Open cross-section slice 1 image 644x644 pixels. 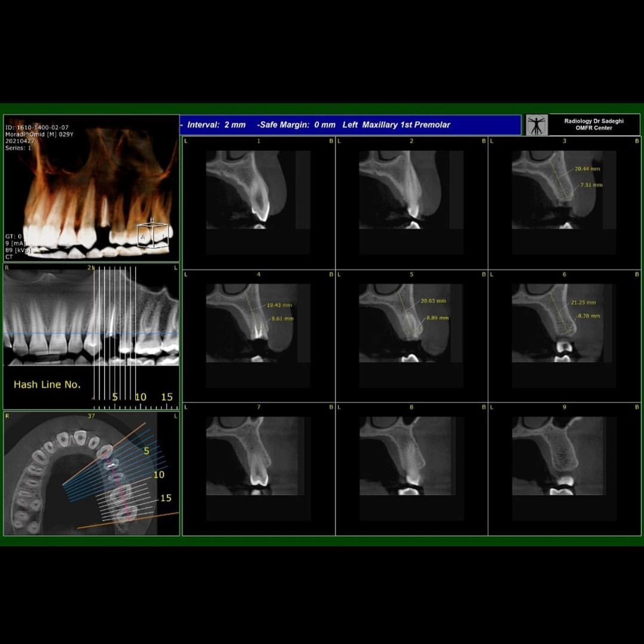[x=258, y=190]
